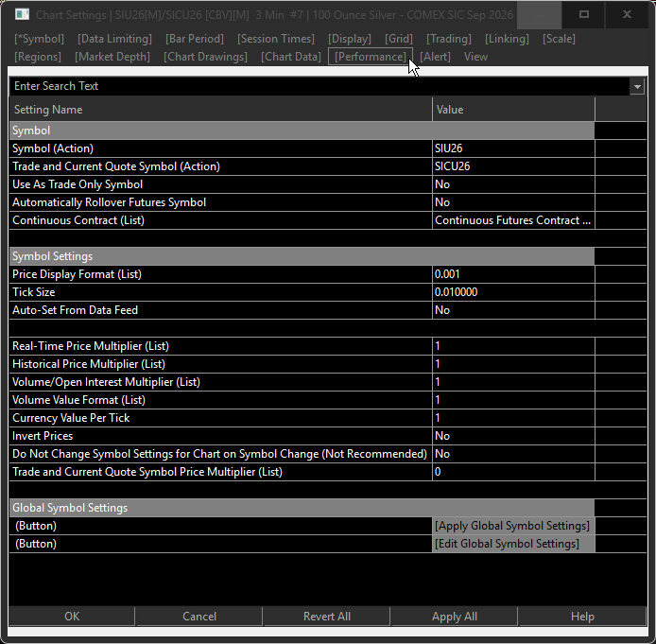Edit the Tick Size value 0.010000
This screenshot has height=644, width=656.
(513, 292)
